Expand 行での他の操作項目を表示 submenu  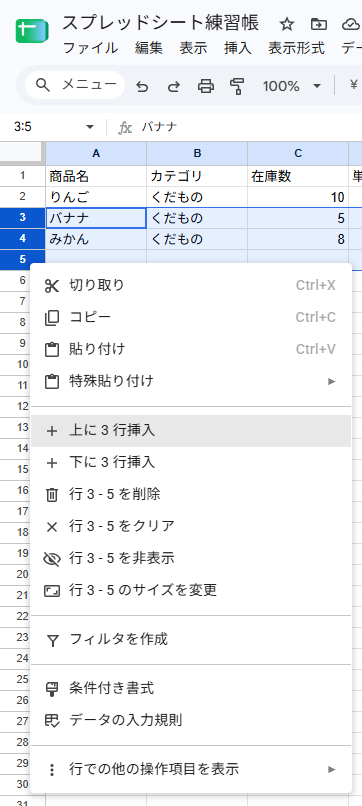tap(191, 770)
